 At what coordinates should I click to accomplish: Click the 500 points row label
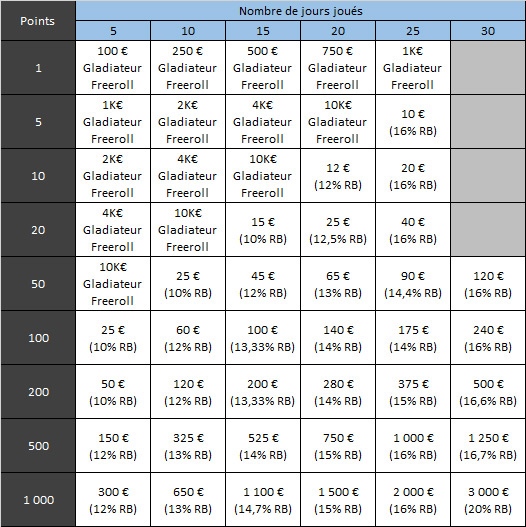38,446
